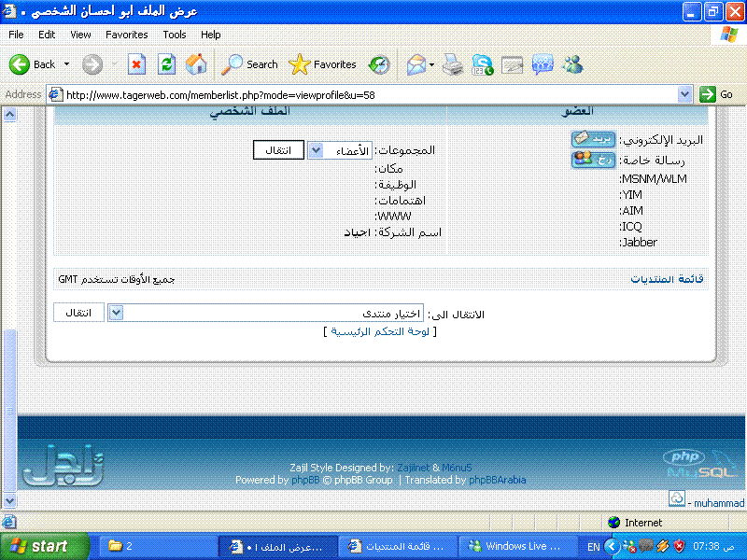This screenshot has height=560, width=747.
Task: Open the اختيار منتدى forum dropdown
Action: tap(117, 314)
